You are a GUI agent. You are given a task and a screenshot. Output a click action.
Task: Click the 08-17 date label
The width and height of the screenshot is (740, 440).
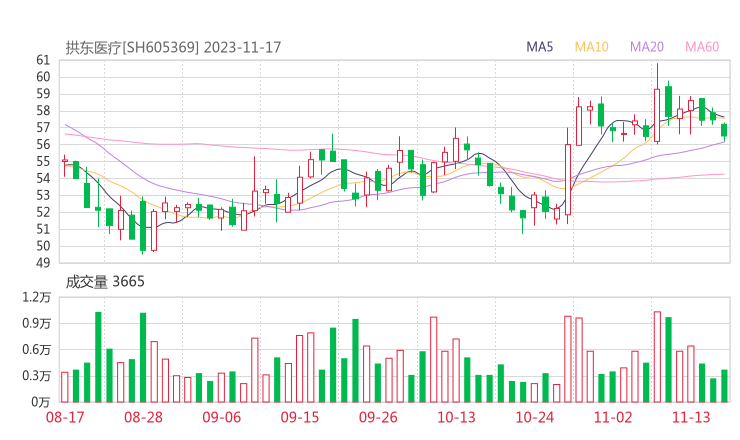65,417
